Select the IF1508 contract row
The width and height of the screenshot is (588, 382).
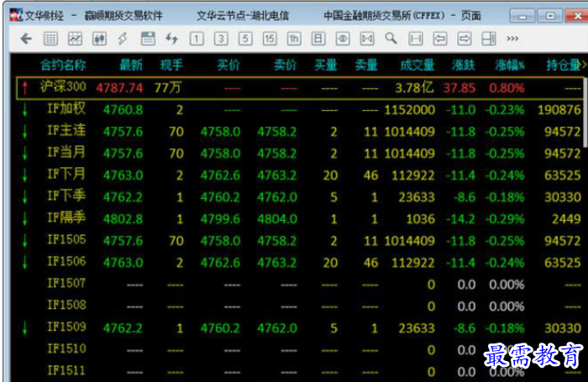point(300,306)
